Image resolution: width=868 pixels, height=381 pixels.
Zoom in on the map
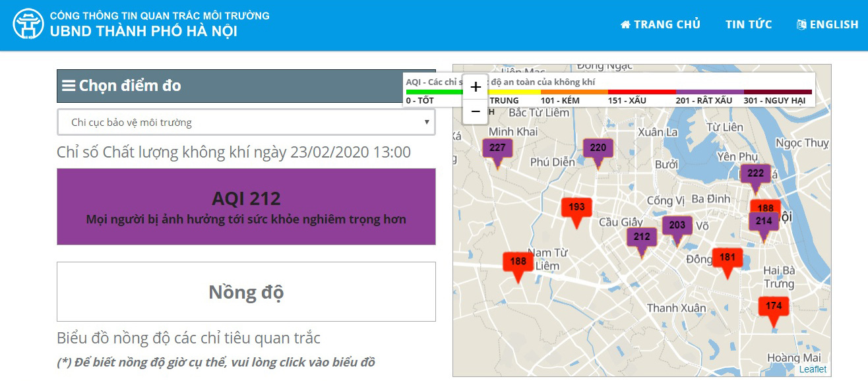(476, 87)
